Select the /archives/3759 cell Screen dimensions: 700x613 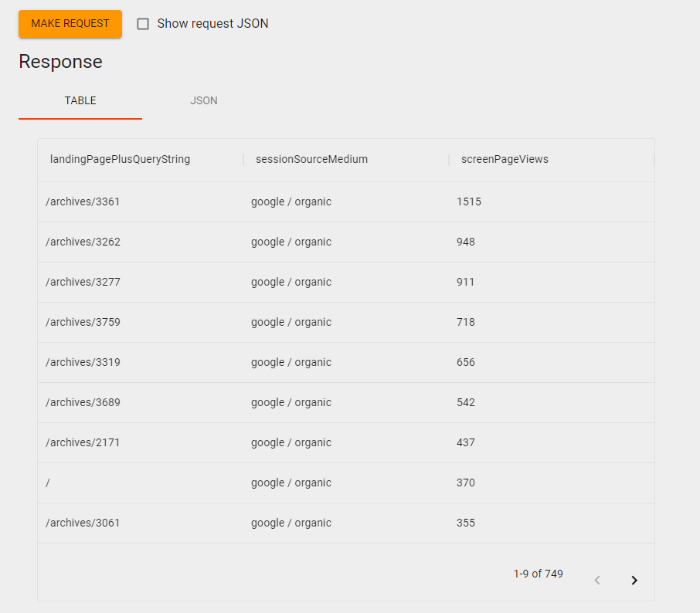(83, 322)
